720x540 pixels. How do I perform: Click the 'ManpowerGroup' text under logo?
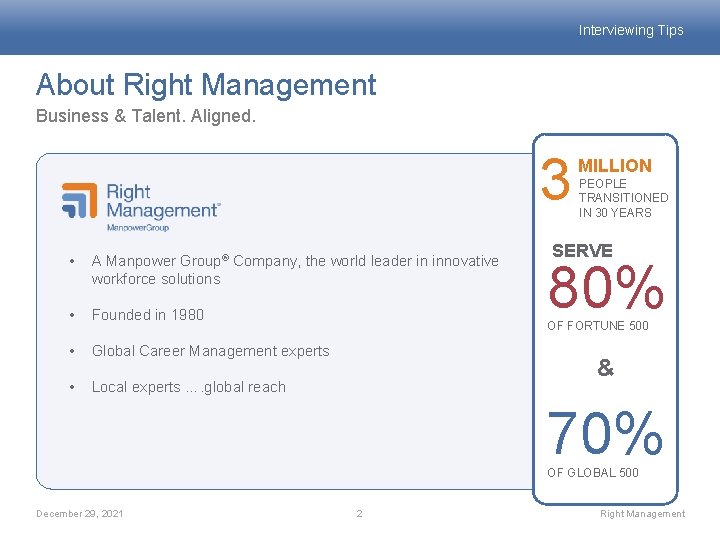point(138,228)
